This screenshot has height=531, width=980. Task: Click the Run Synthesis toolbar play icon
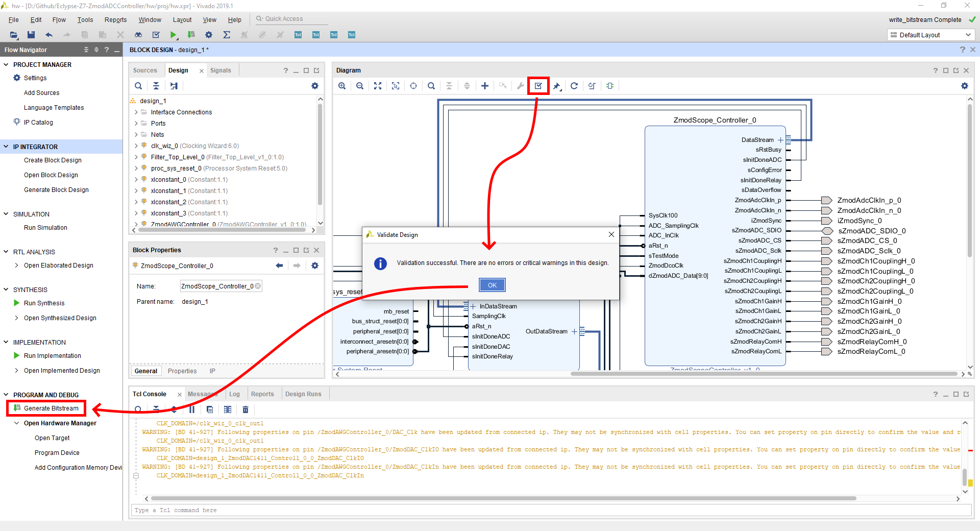174,35
